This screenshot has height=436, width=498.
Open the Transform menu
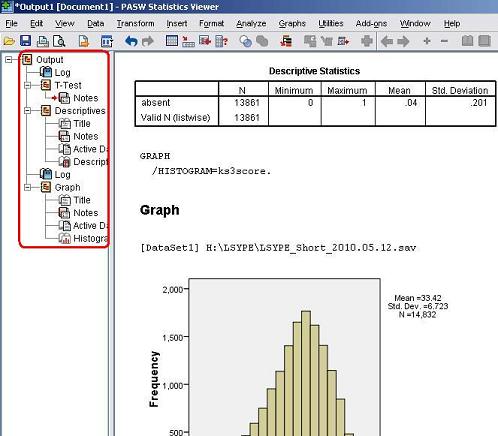tap(135, 23)
